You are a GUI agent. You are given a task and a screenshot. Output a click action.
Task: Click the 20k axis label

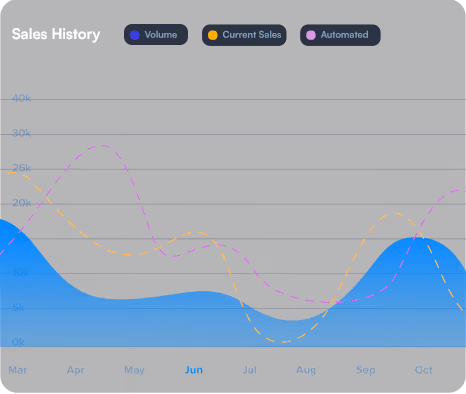[21, 203]
